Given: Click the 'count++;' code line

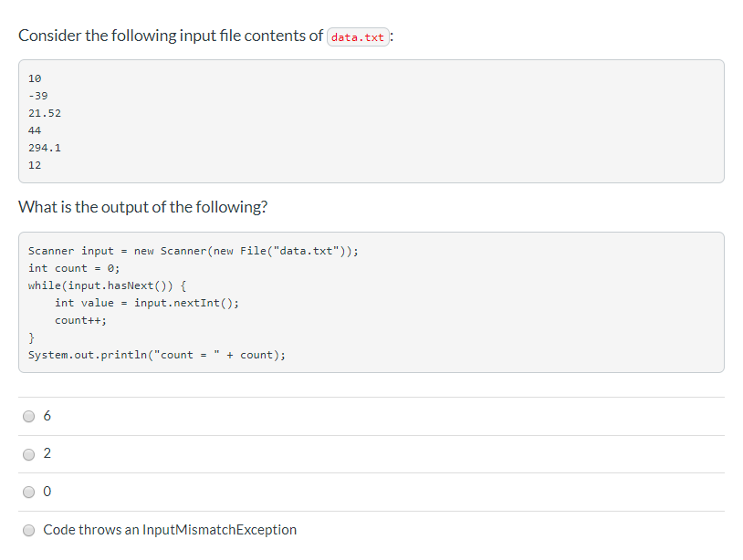Looking at the screenshot, I should (80, 320).
